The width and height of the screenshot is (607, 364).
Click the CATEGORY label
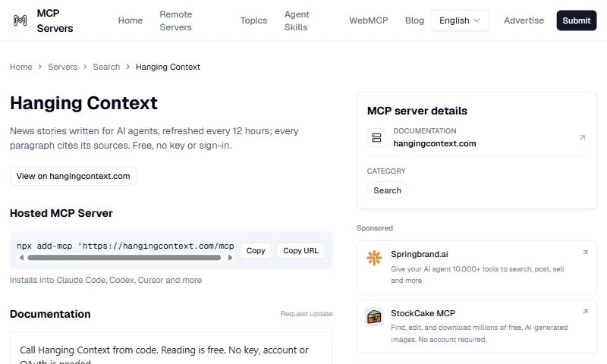tap(386, 171)
